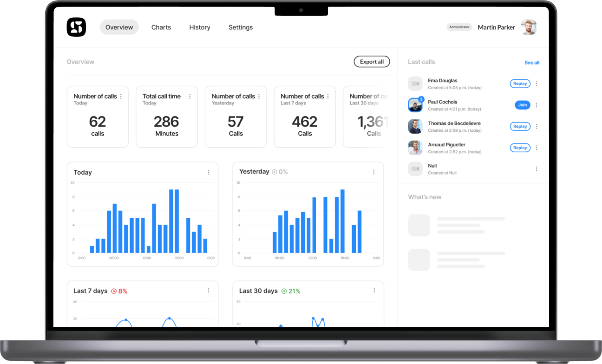Join Paul Cochois's call

[x=522, y=105]
